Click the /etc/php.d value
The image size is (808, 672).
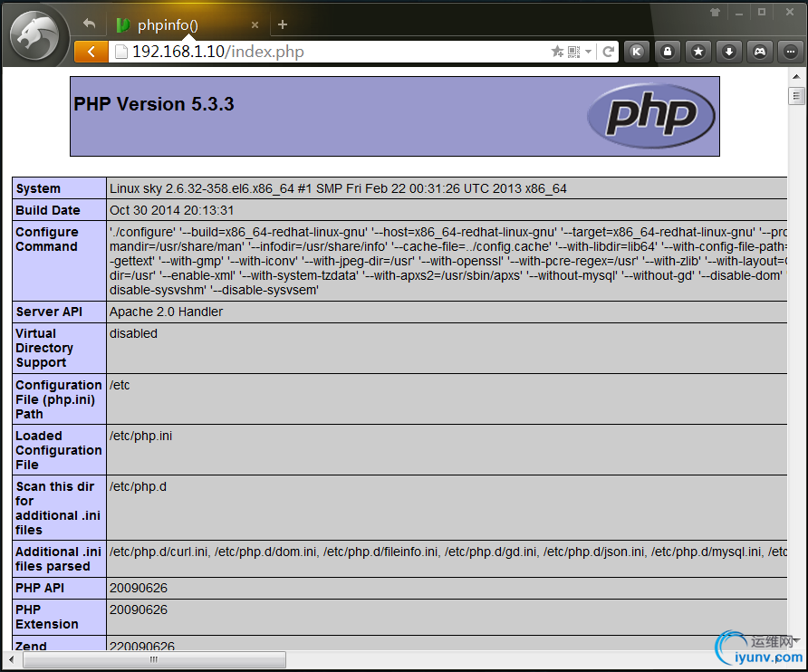tap(138, 486)
